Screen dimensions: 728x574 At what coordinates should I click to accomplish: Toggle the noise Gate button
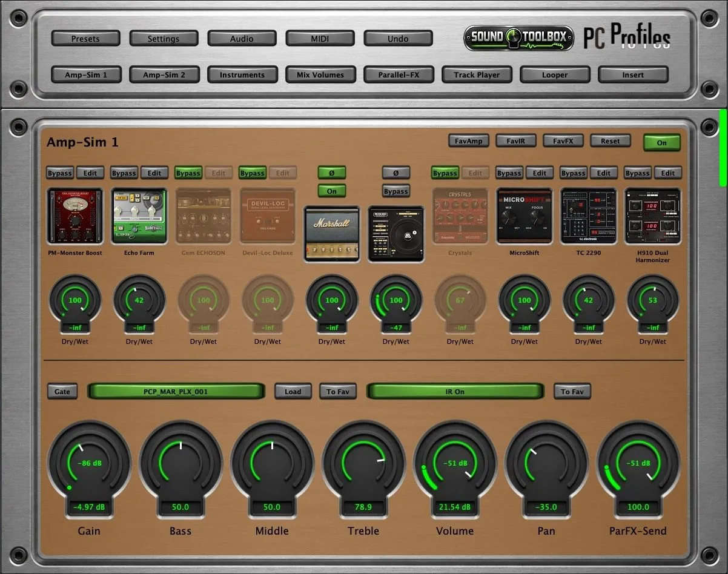click(62, 392)
